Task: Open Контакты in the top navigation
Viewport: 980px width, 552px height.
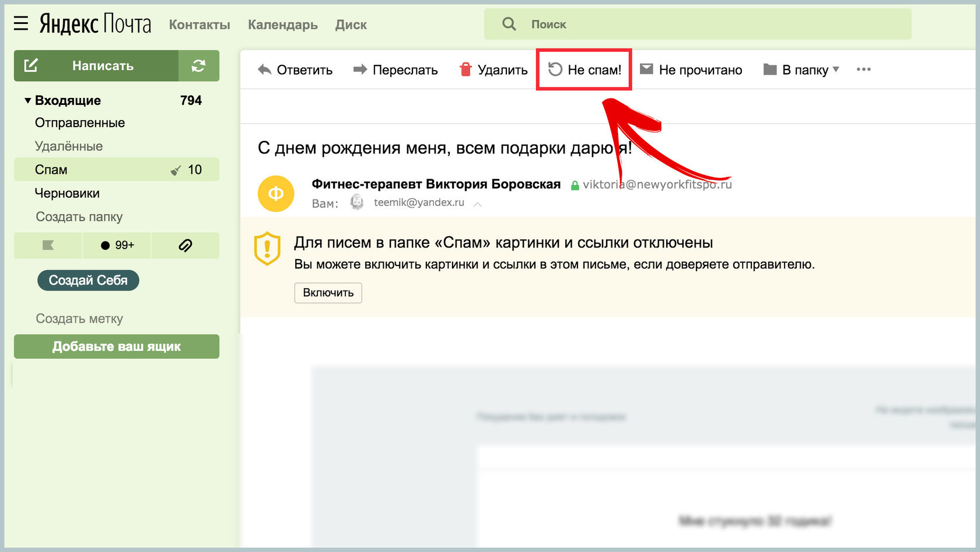Action: coord(199,25)
